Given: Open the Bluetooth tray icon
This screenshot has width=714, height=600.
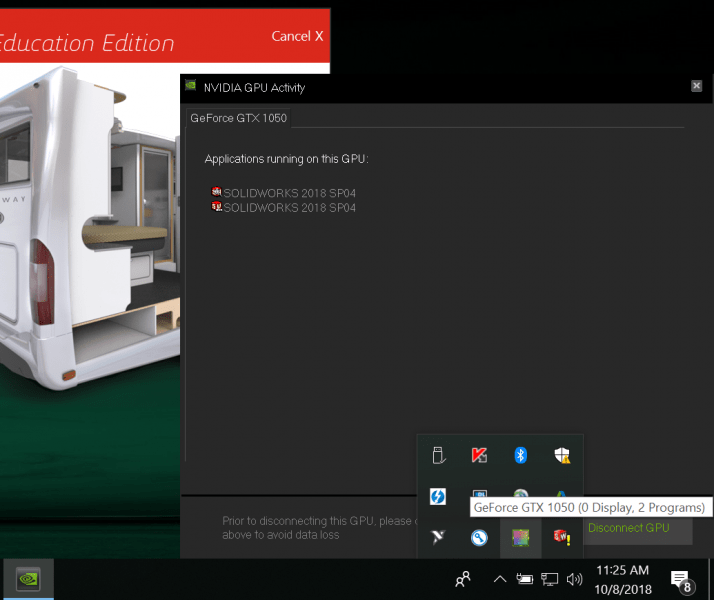Looking at the screenshot, I should coord(520,455).
